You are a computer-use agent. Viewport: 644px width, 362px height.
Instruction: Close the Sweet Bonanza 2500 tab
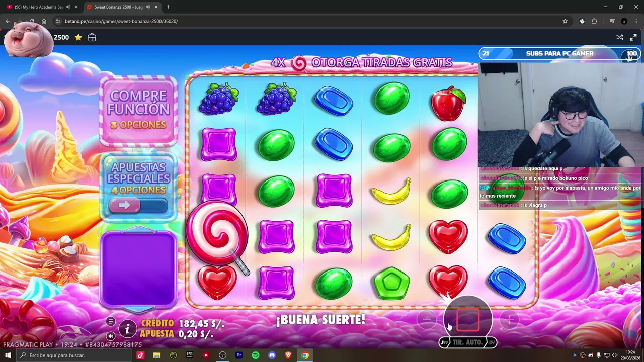tap(156, 7)
